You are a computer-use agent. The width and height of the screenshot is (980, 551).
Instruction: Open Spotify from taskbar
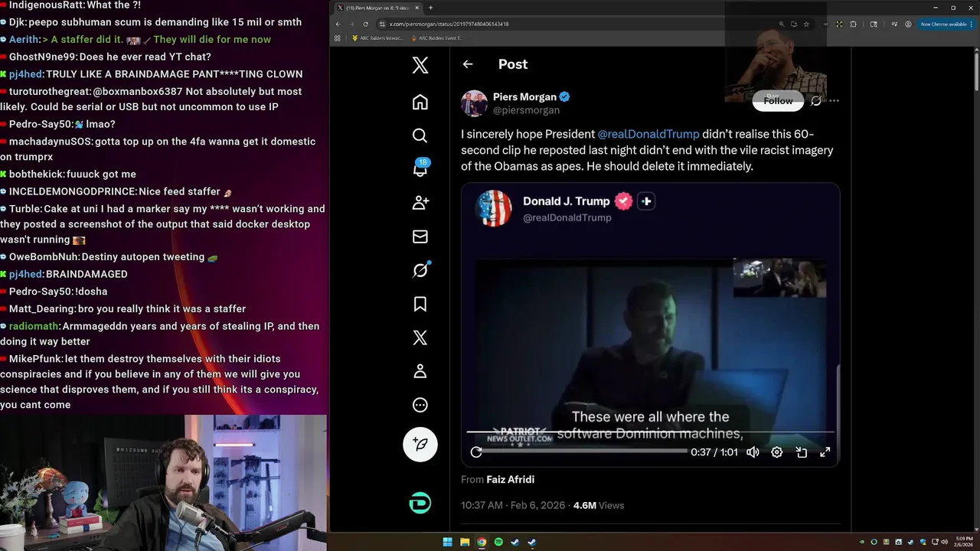click(498, 542)
